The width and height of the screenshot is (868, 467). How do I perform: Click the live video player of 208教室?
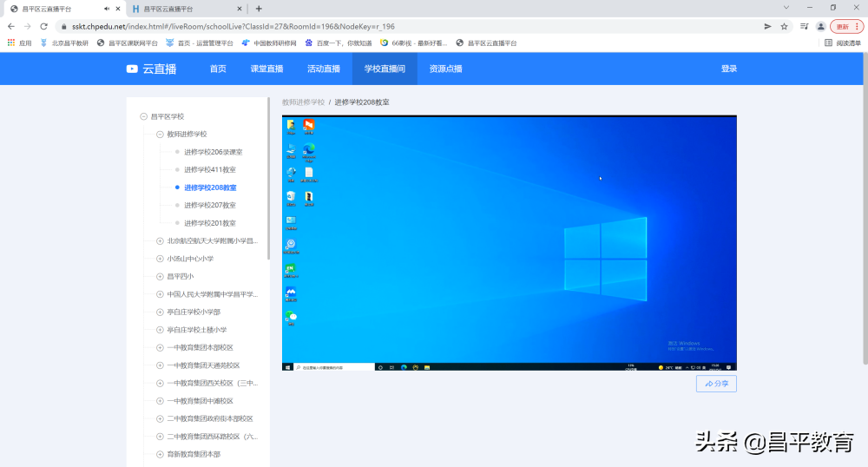coord(510,243)
